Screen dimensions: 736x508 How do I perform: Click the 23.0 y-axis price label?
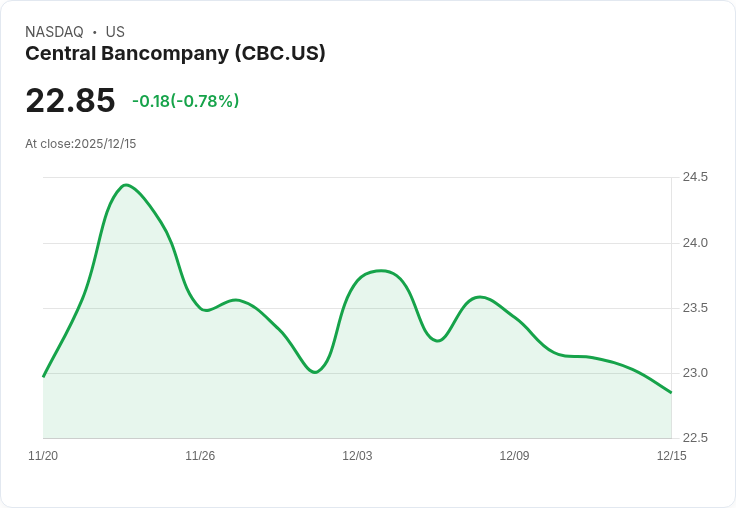(x=695, y=373)
